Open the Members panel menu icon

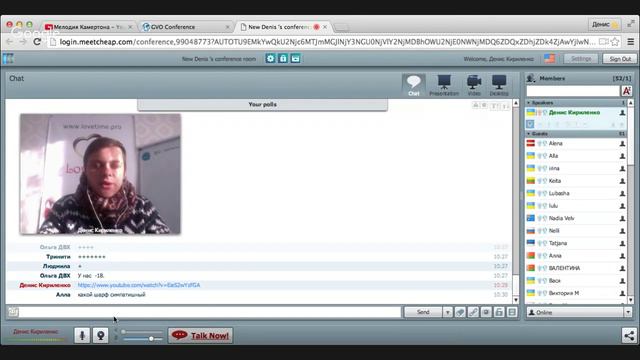coord(531,78)
